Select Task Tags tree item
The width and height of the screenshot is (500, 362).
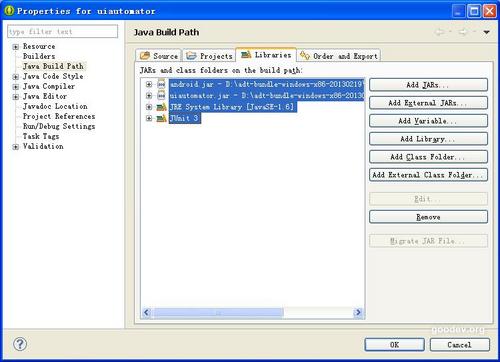coord(41,136)
